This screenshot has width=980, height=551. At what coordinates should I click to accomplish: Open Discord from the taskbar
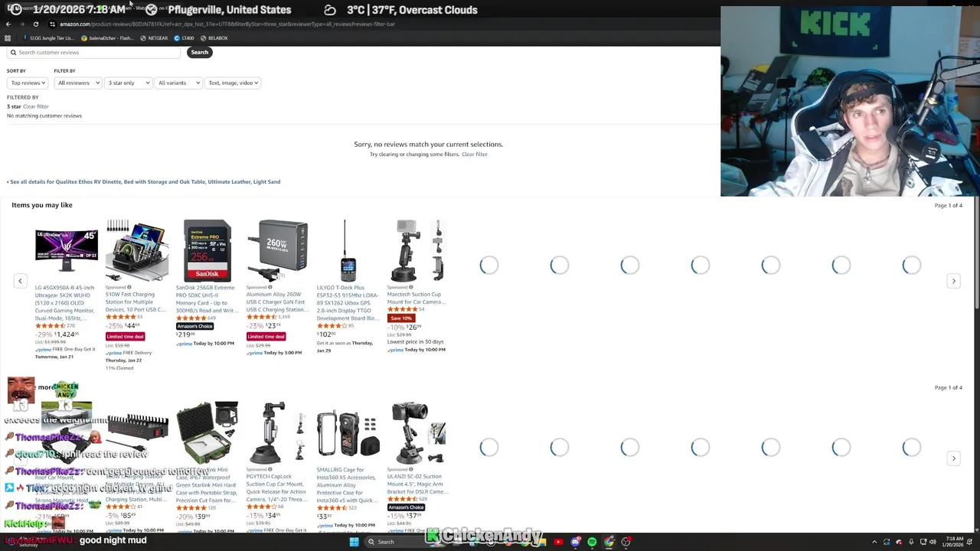575,542
